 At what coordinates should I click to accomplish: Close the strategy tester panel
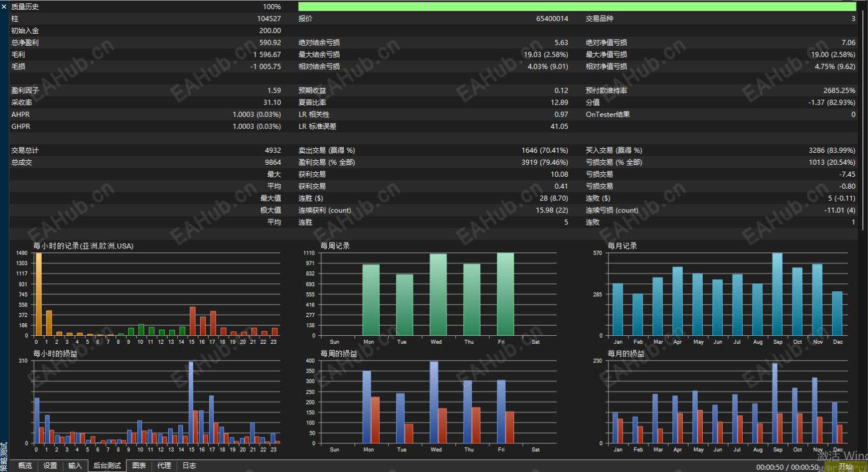click(x=4, y=7)
